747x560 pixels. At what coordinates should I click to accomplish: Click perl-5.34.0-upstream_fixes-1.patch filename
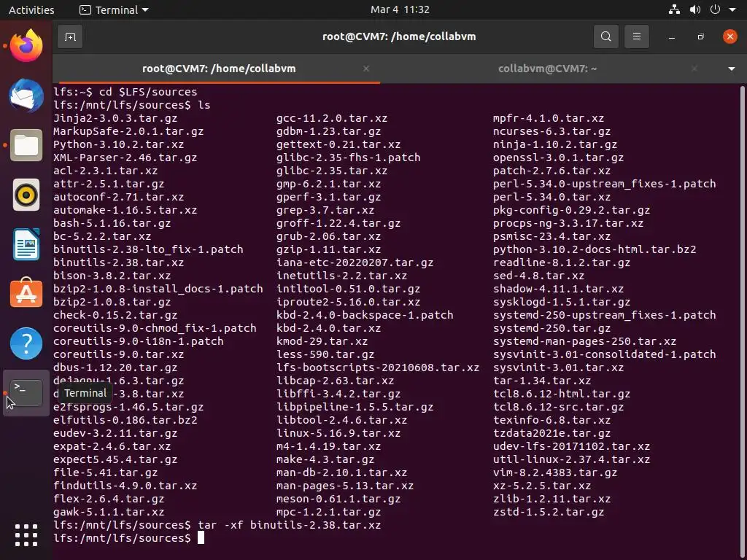point(605,184)
